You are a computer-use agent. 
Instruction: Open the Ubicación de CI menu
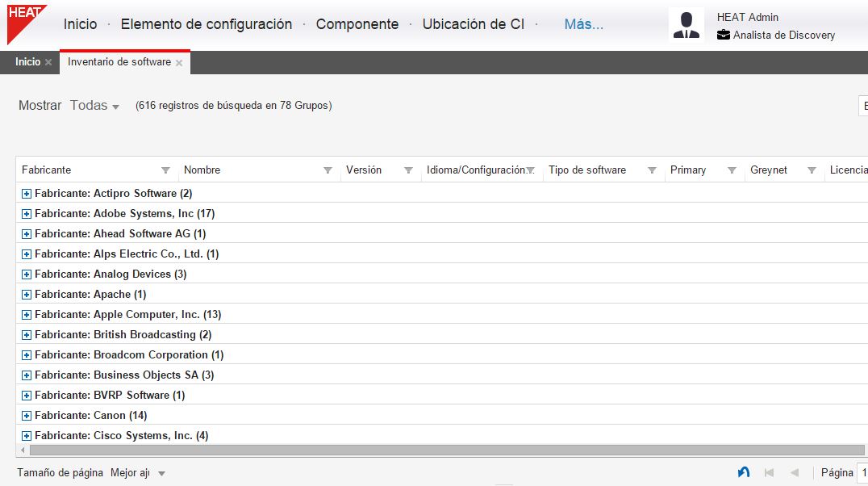click(x=474, y=24)
